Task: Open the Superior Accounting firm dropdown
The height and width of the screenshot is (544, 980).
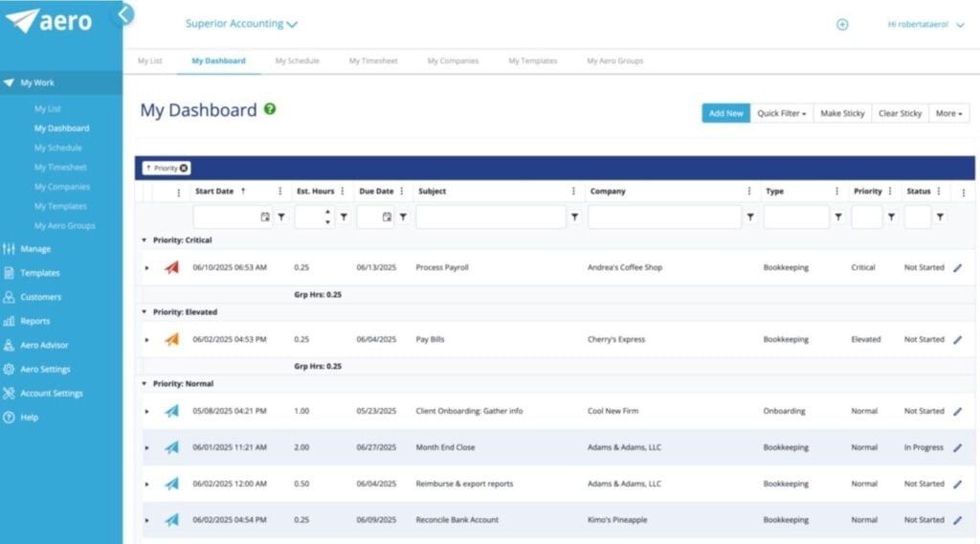Action: click(241, 24)
